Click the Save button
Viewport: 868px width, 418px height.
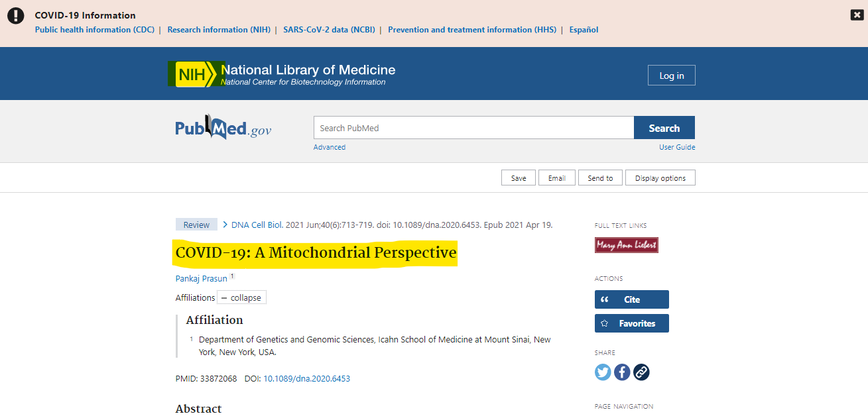[519, 178]
